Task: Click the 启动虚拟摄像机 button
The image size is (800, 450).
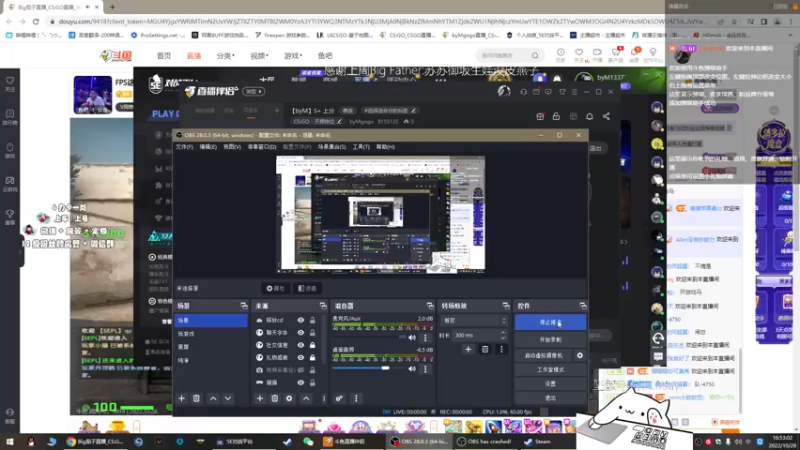Action: click(543, 355)
